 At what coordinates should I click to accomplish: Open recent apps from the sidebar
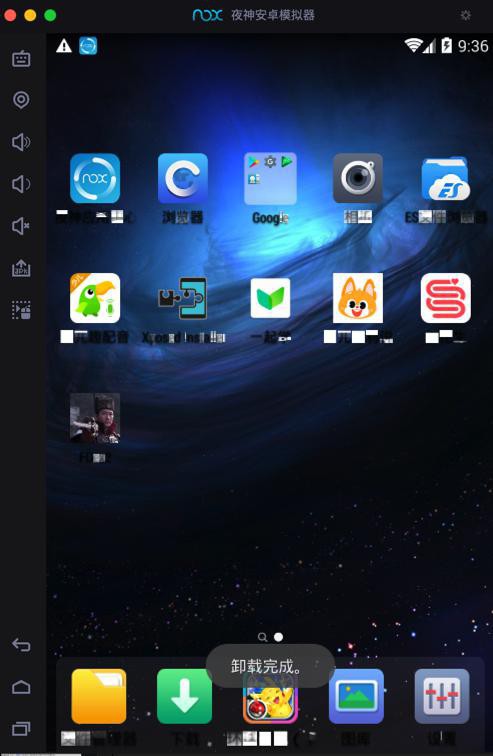[x=21, y=728]
